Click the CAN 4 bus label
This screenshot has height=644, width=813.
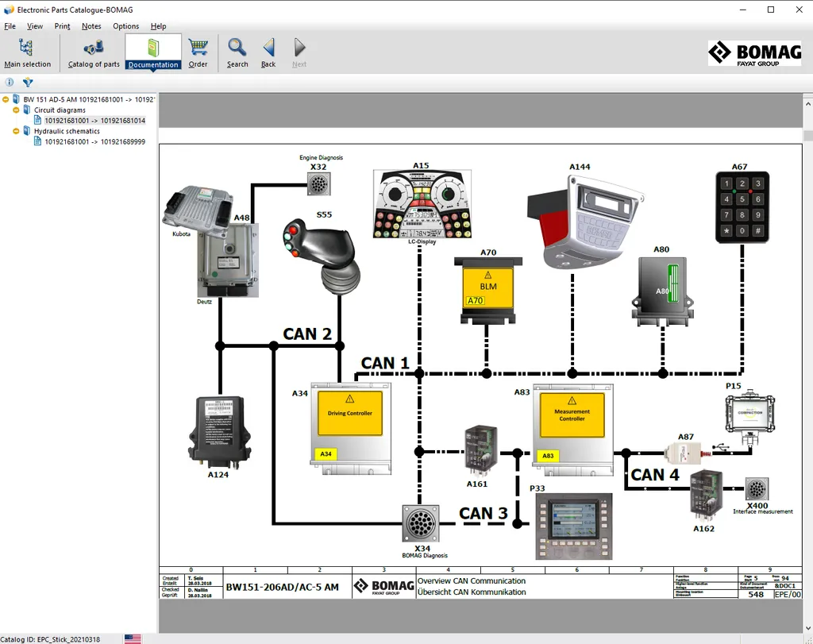pos(655,475)
